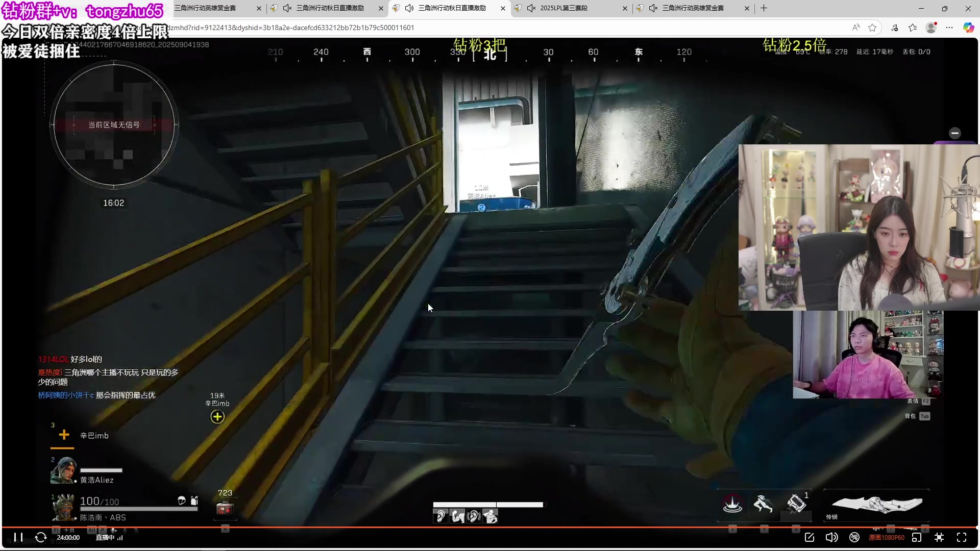980x551 pixels.
Task: Open a new browser tab with plus
Action: [764, 8]
